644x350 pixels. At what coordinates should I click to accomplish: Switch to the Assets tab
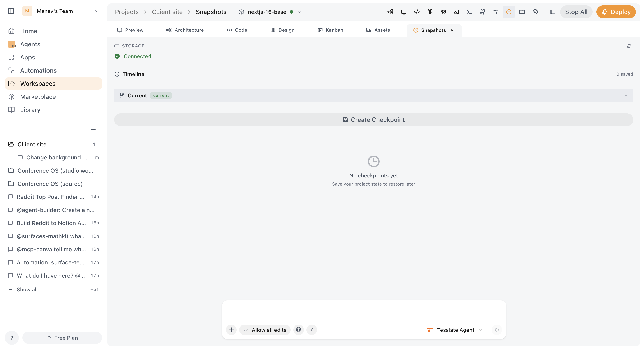click(378, 30)
